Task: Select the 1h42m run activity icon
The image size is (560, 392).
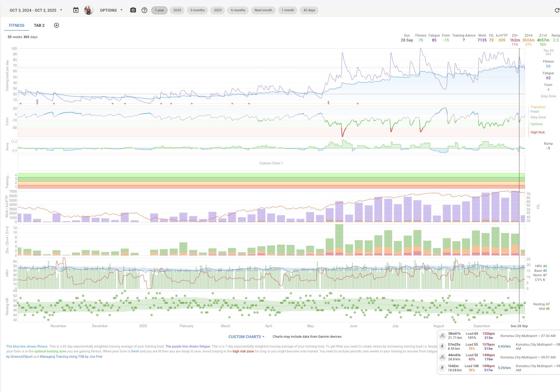Action: pos(442,368)
